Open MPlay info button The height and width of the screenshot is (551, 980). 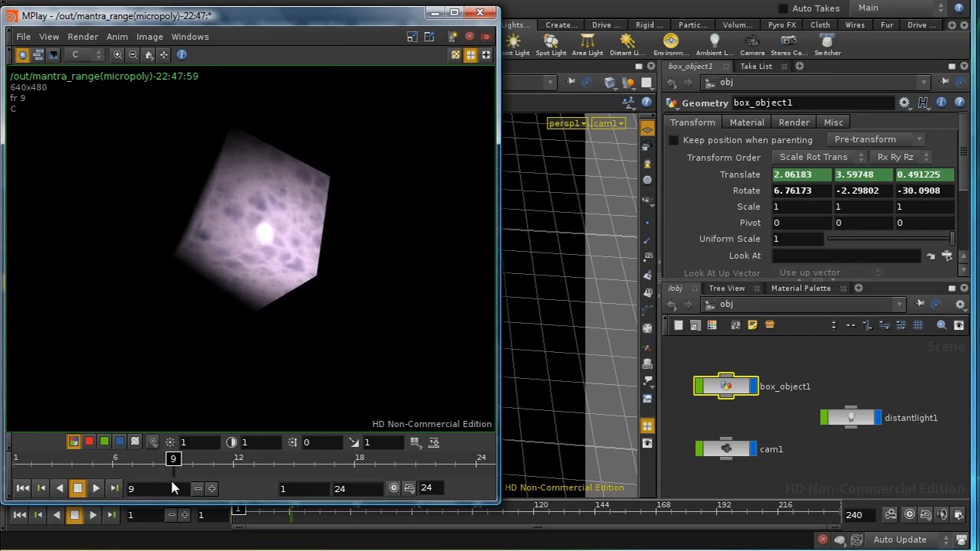click(181, 54)
